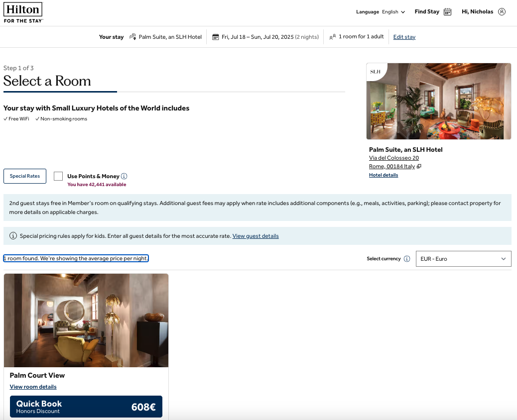Open the user profile icon next to Hi, Nicholas
This screenshot has width=517, height=420.
tap(502, 12)
